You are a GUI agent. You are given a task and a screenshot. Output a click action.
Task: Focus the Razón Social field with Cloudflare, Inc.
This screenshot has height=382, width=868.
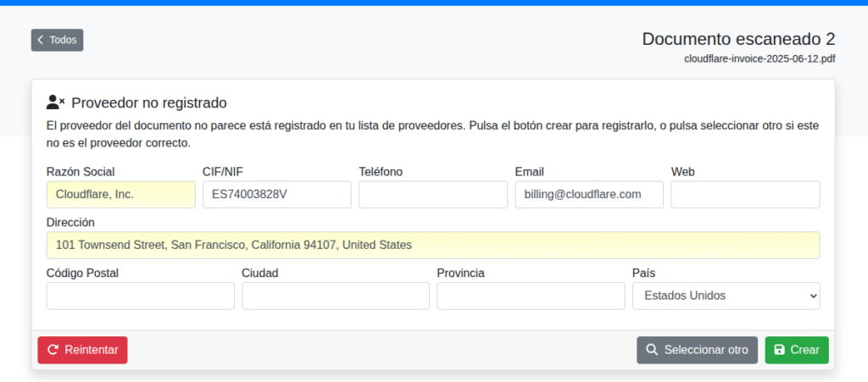(120, 194)
